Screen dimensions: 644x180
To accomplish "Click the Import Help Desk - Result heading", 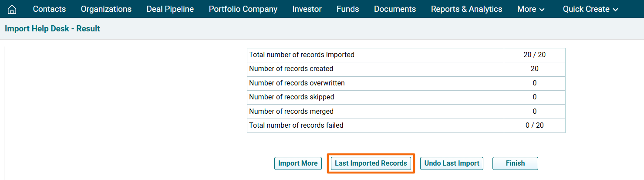I will [52, 29].
